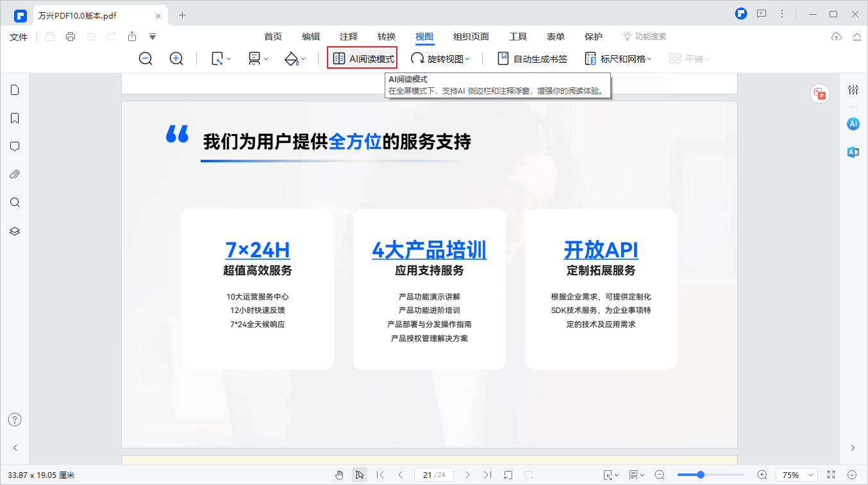The height and width of the screenshot is (485, 868).
Task: Open the attachments paperclip panel
Action: click(x=15, y=174)
